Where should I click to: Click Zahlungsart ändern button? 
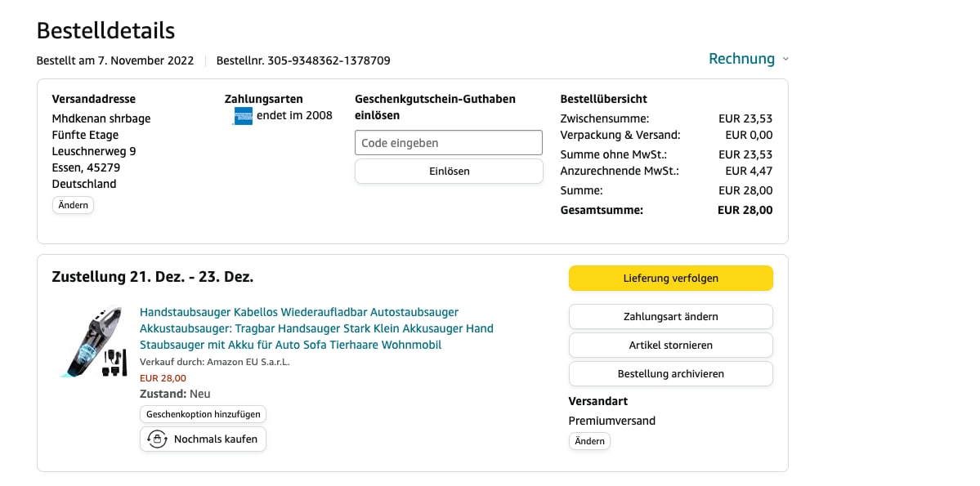pos(670,317)
